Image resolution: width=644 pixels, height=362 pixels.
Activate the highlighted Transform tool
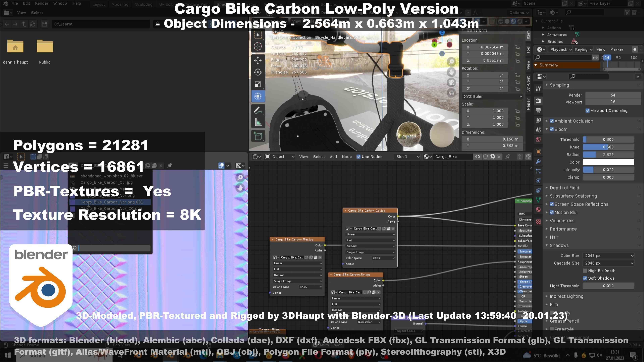258,96
